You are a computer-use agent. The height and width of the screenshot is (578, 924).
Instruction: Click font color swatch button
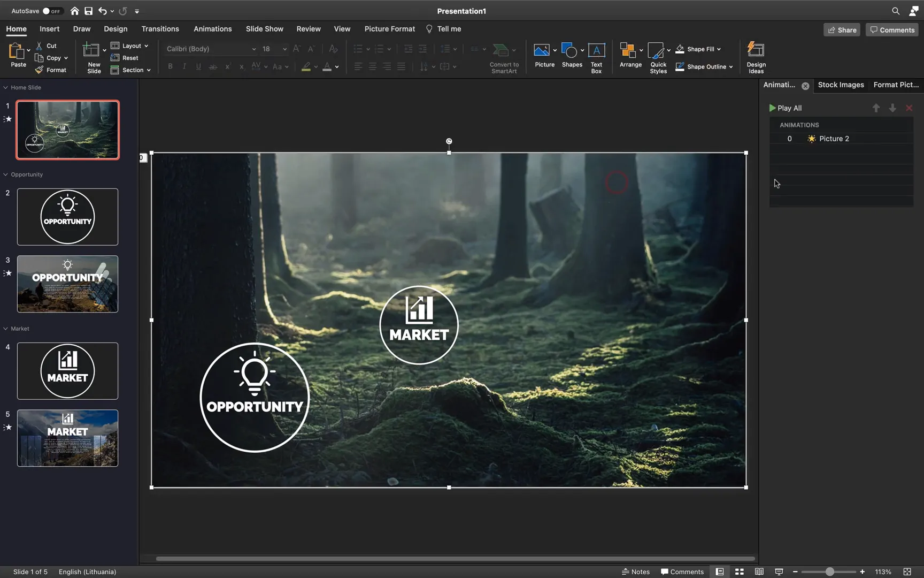click(x=327, y=66)
